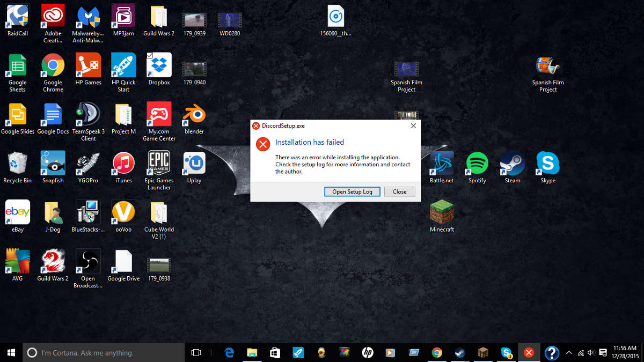Open the Windows Start menu
Image resolution: width=644 pixels, height=362 pixels.
[11, 352]
